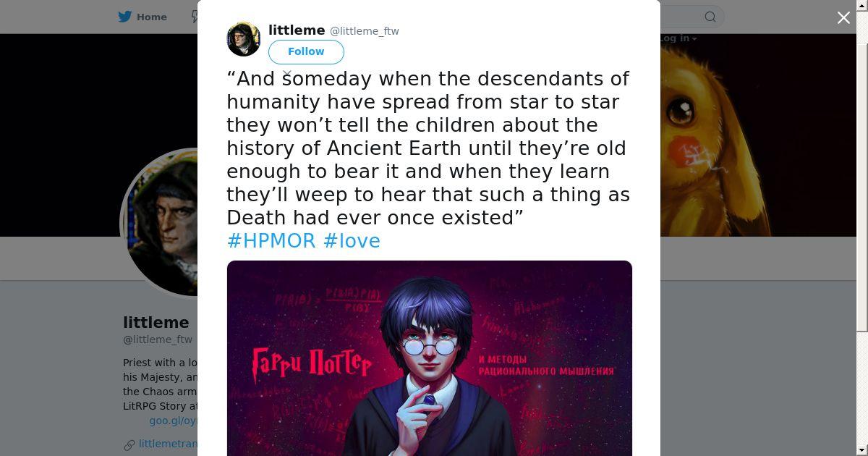The height and width of the screenshot is (456, 868).
Task: Click the chain link icon beside the profile website
Action: pyautogui.click(x=129, y=444)
